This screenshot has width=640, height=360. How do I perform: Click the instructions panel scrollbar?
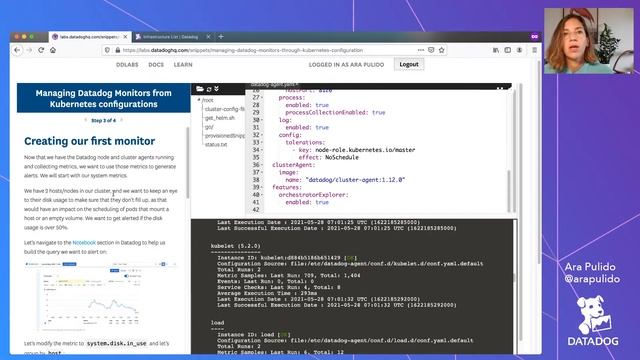point(188,162)
